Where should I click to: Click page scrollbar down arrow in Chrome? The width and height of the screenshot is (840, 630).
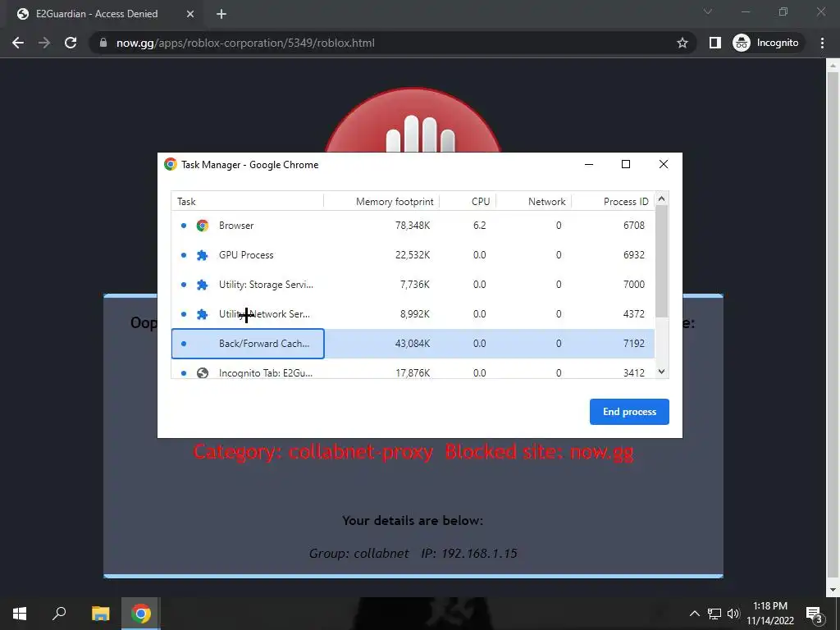click(833, 590)
